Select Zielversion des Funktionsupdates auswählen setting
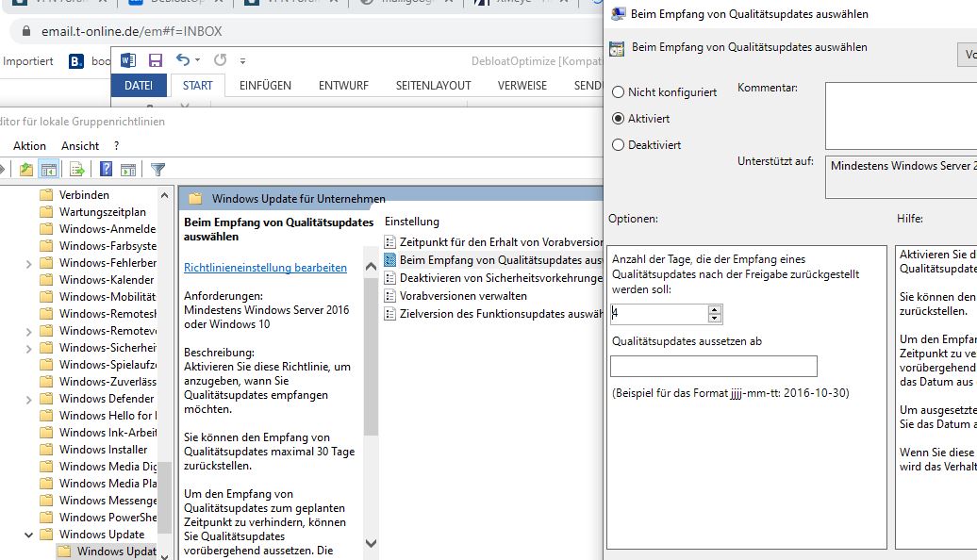 click(x=502, y=314)
